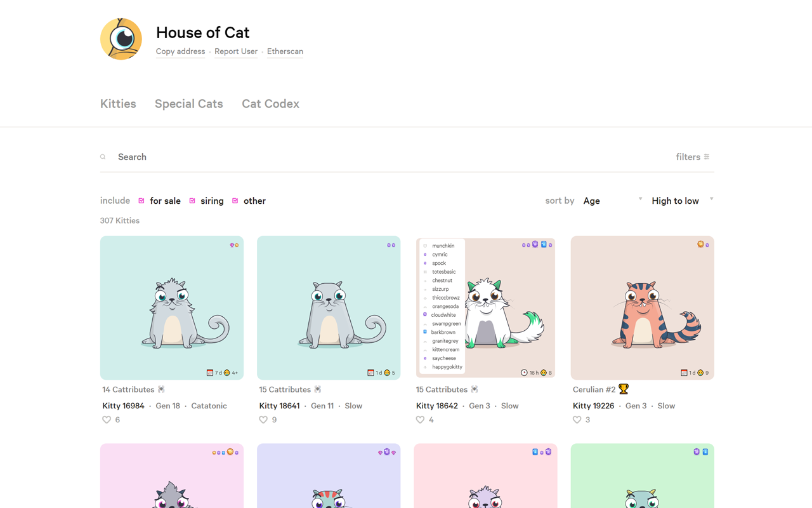This screenshot has width=812, height=508.
Task: Click the calendar icon on Kitty 18641 card
Action: (370, 373)
